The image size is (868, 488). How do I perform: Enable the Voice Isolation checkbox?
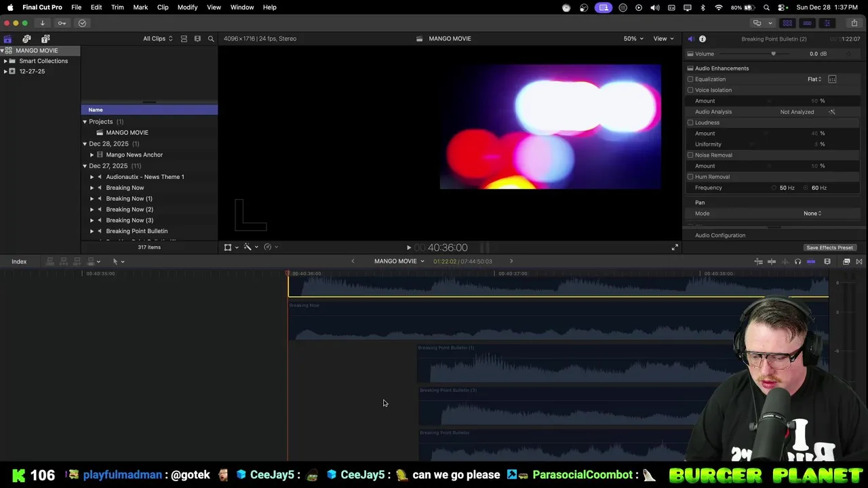[690, 90]
